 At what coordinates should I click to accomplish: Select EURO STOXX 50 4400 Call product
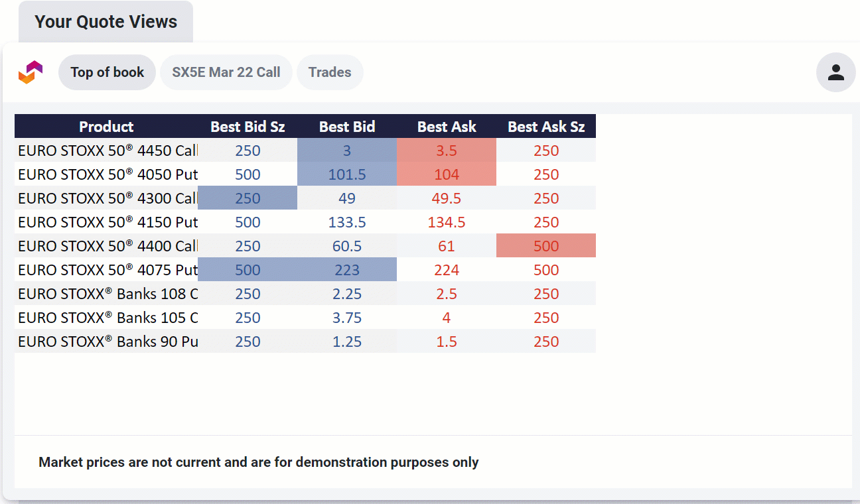point(106,246)
